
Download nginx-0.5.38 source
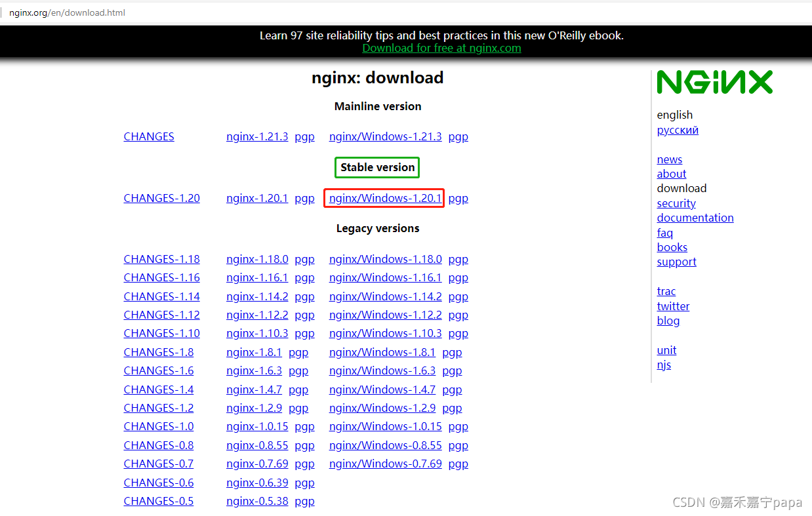point(257,501)
